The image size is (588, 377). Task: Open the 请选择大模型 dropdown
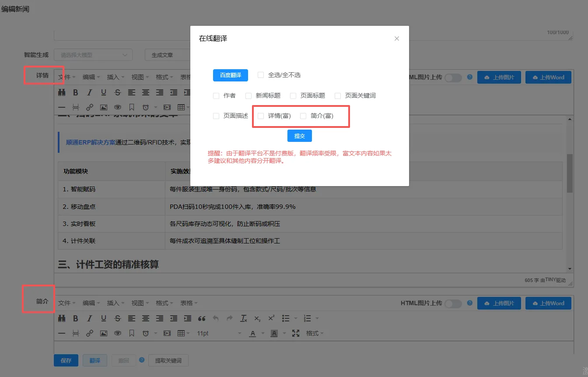tap(93, 55)
